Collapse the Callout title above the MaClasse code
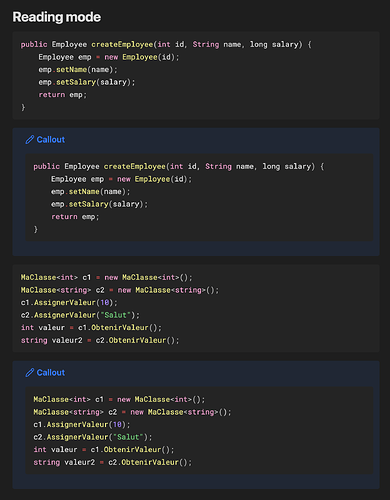 pyautogui.click(x=51, y=373)
